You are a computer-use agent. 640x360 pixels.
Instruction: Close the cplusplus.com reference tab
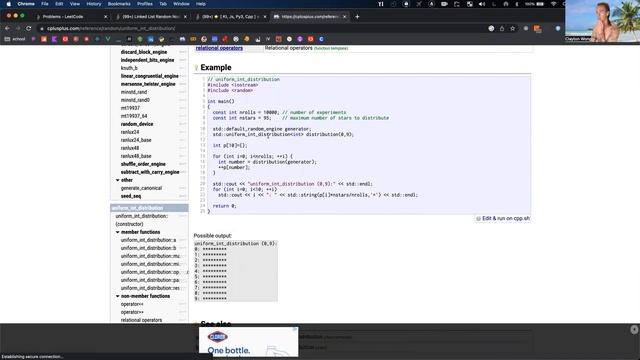pos(344,17)
